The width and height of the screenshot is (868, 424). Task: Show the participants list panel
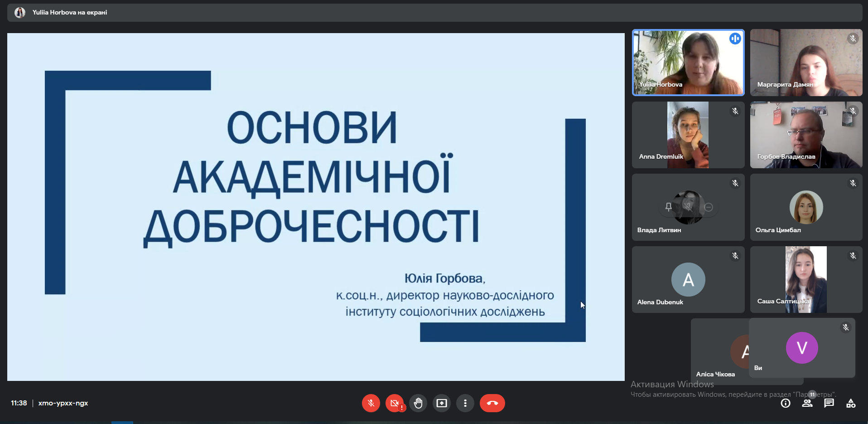[x=807, y=403]
